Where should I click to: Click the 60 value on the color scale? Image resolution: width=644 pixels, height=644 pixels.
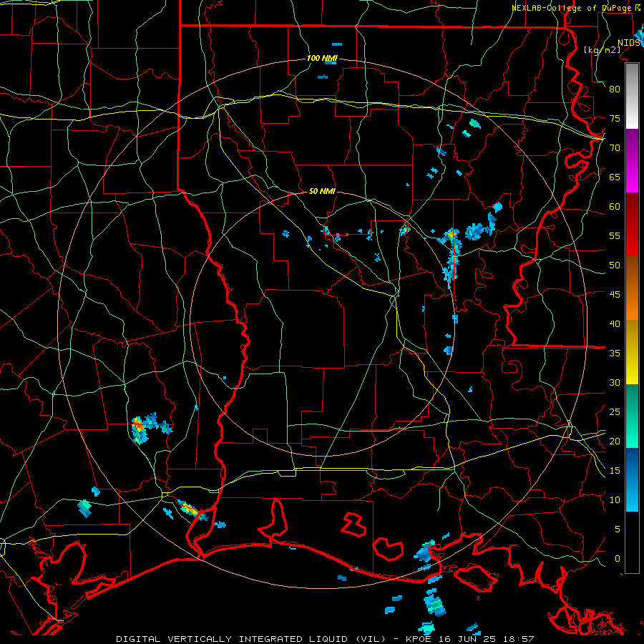tap(615, 207)
